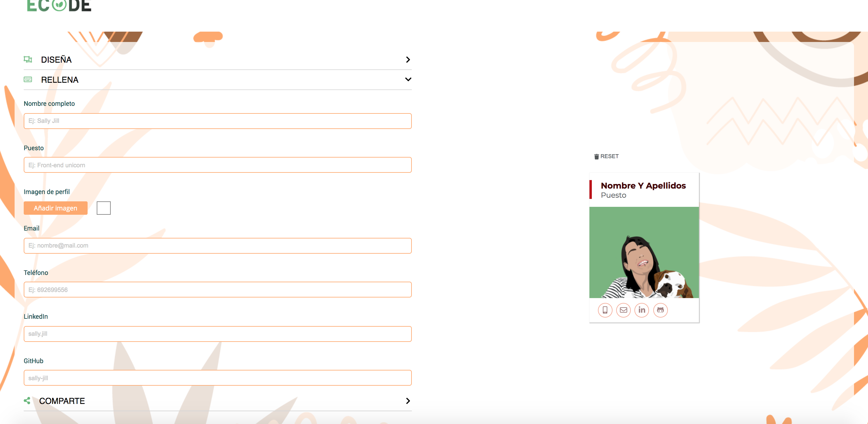Toggle visibility of profile image preview
The height and width of the screenshot is (424, 868).
103,208
